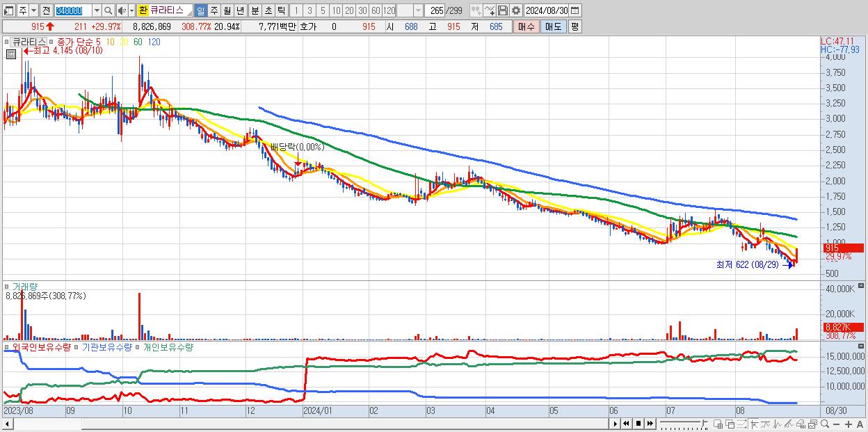Viewport: 868px width, 432px height.
Task: Click the dotted range-select icon in bottom toolbar
Action: tap(741, 424)
